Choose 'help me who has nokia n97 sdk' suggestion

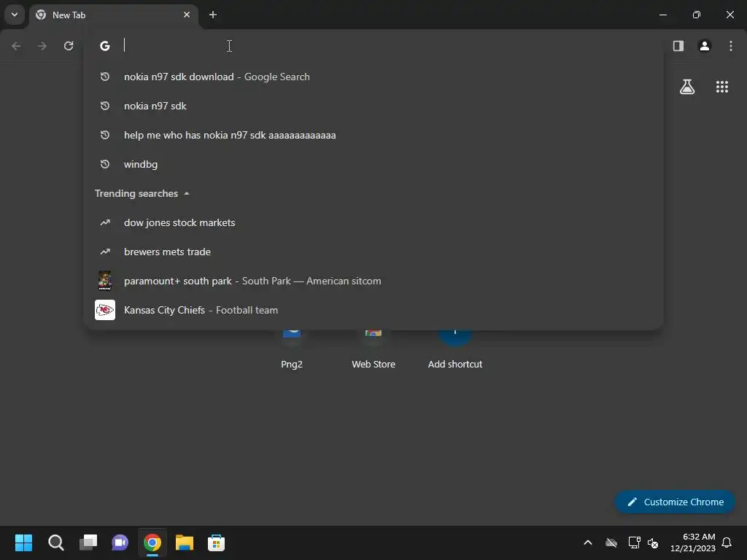[x=373, y=135]
